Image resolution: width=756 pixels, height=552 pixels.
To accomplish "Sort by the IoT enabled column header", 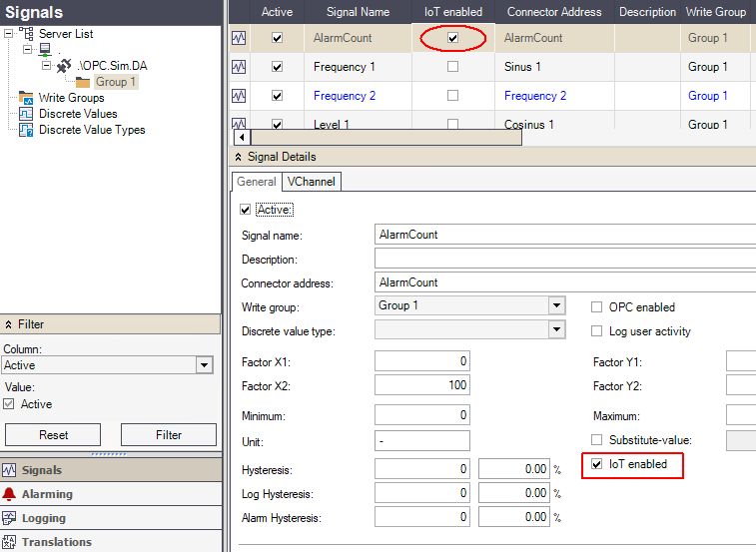I will [x=453, y=12].
